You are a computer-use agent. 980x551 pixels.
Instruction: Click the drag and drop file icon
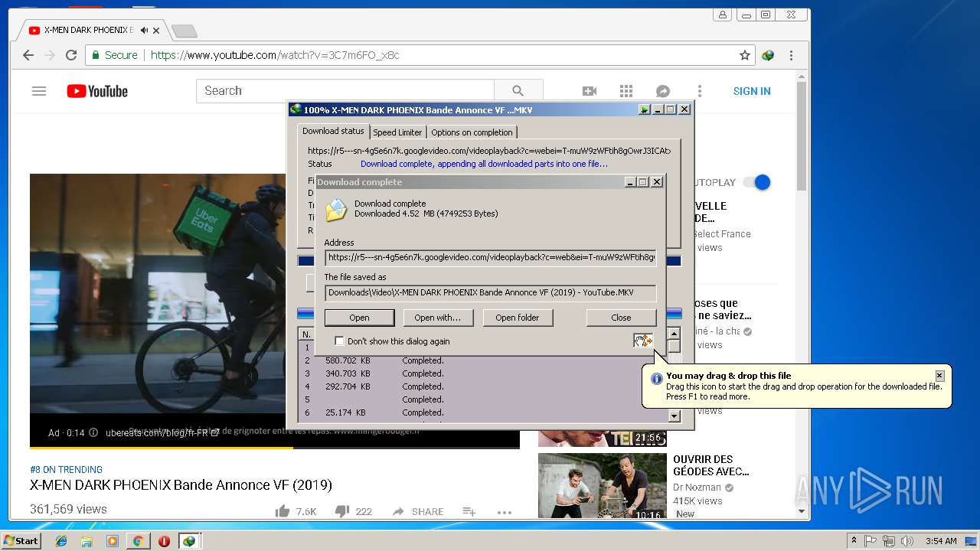click(643, 341)
